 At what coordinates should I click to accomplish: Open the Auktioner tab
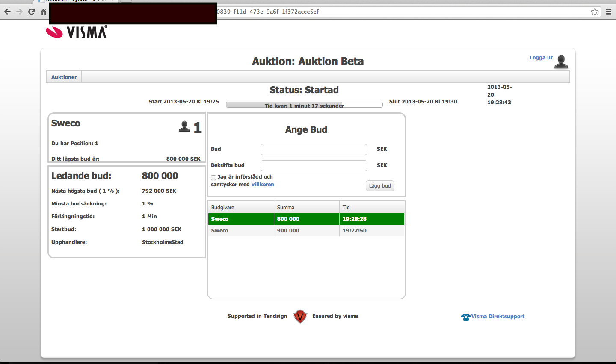point(64,77)
